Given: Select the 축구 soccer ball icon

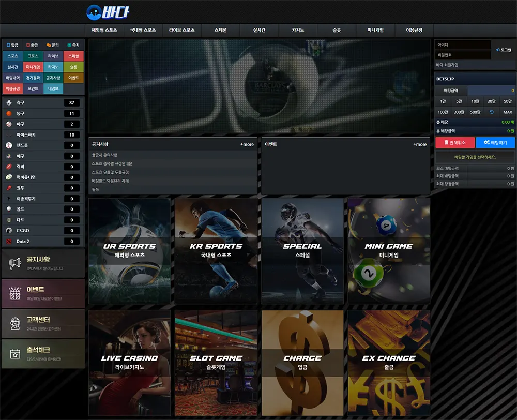Looking at the screenshot, I should 9,102.
